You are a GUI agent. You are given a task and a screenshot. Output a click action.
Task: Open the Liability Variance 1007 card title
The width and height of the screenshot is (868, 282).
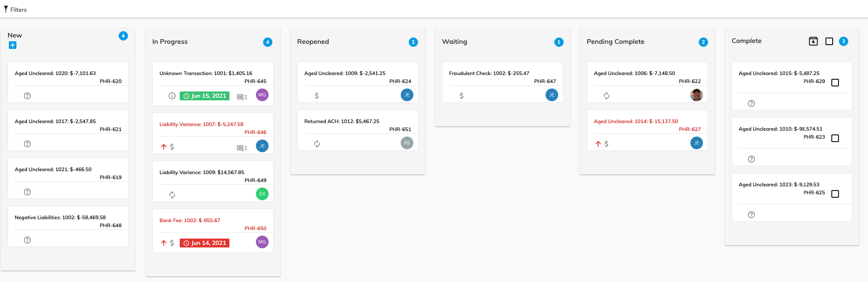pyautogui.click(x=201, y=124)
